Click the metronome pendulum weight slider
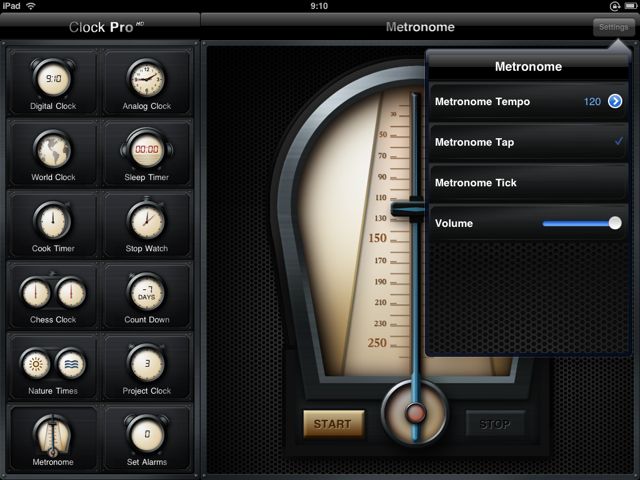 tap(408, 209)
